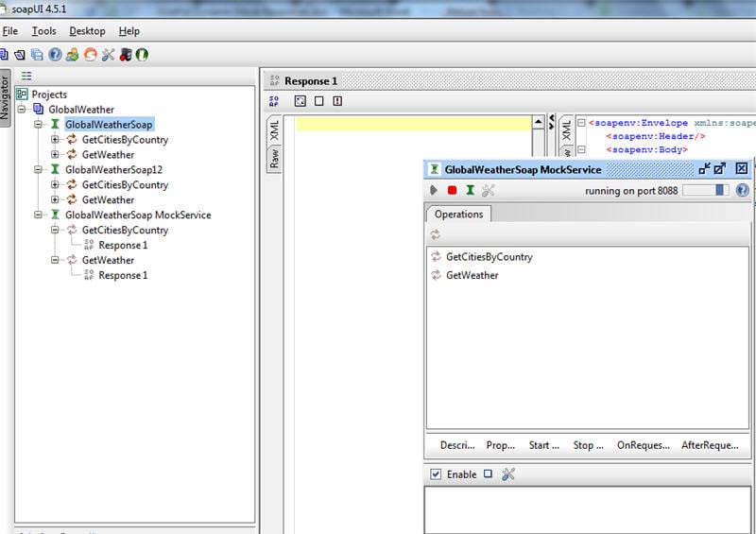756x534 pixels.
Task: Click the list view icon above Projects tree
Action: click(x=26, y=76)
